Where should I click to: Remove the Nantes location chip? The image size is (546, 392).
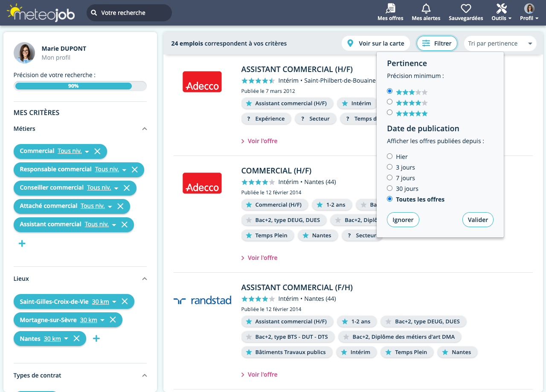[76, 338]
